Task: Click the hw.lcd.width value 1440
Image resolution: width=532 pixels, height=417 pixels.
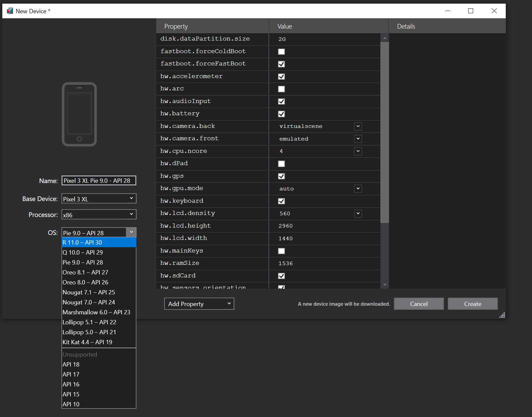Action: click(286, 238)
